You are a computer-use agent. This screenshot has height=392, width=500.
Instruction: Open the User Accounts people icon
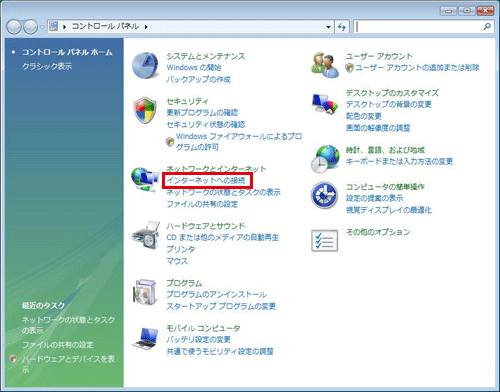click(x=325, y=65)
